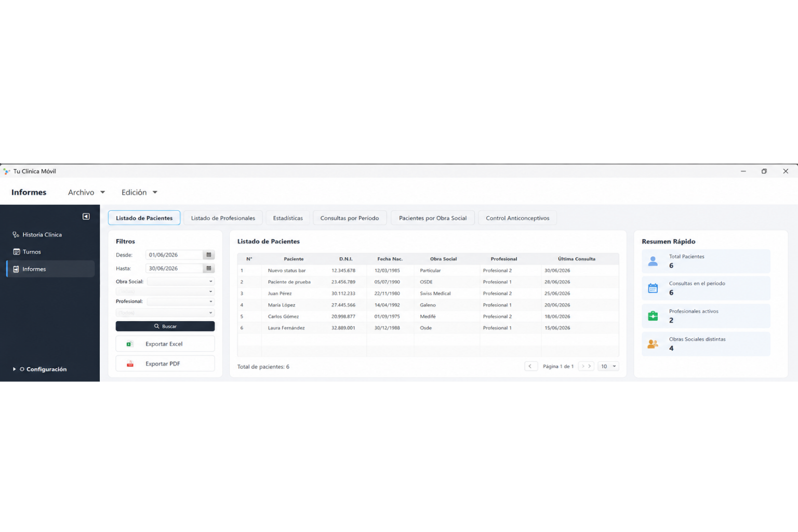The image size is (798, 532).
Task: Change the page size dropdown showing 10
Action: point(608,366)
